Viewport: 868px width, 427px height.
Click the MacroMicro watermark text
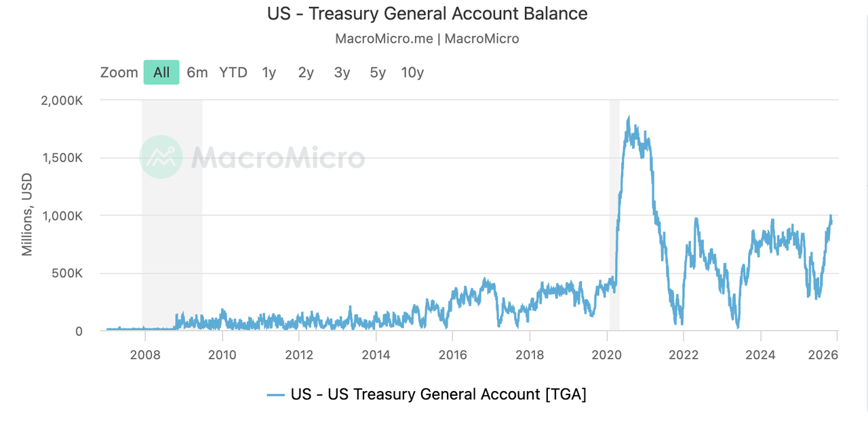[278, 158]
